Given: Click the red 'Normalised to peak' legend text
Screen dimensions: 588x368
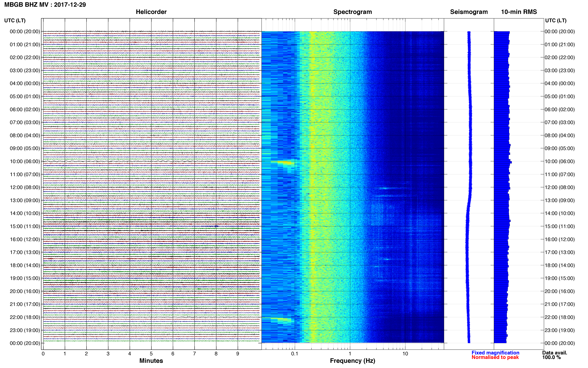Looking at the screenshot, I should [495, 357].
